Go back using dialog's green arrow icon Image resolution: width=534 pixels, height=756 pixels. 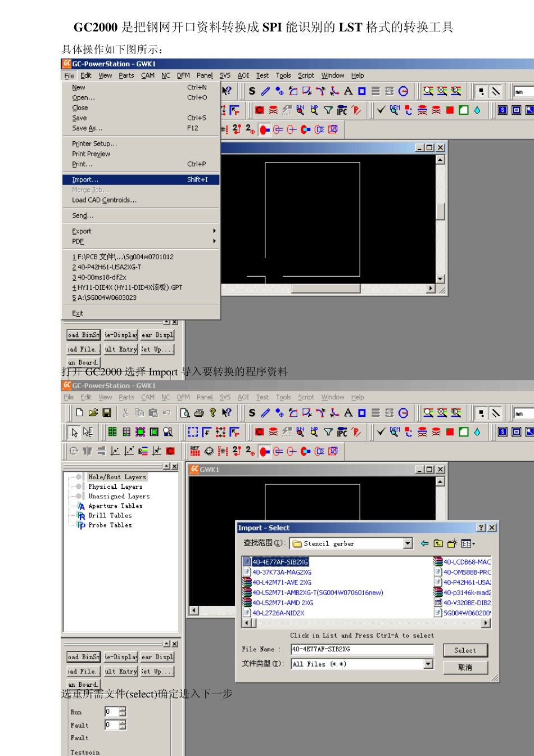424,543
